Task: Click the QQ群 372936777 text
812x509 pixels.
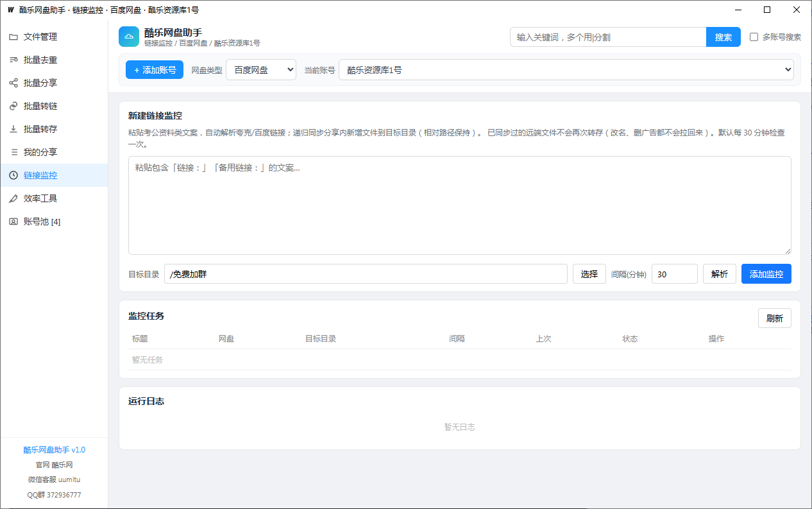Action: [54, 495]
